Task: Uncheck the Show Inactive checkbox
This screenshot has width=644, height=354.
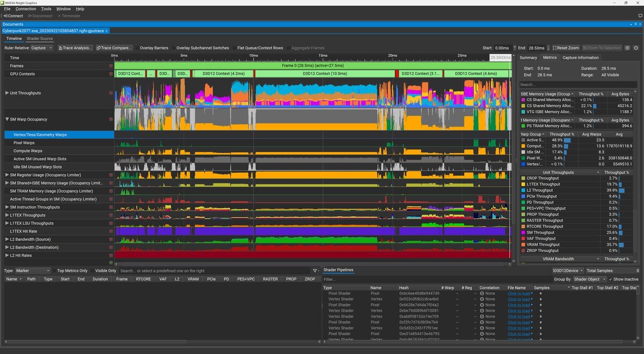Action: point(610,279)
